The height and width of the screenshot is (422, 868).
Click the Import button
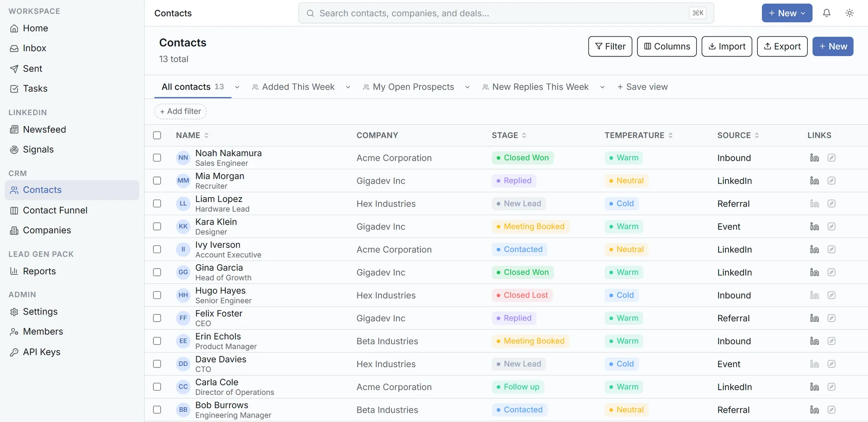(x=727, y=46)
